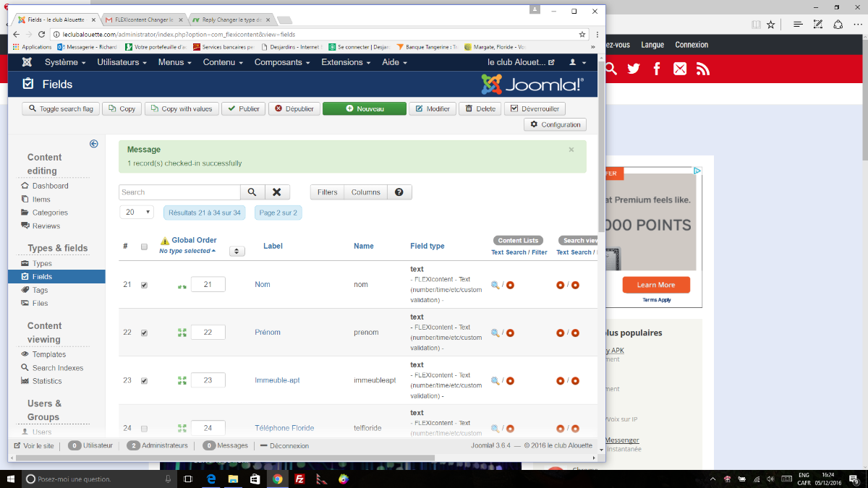Viewport: 868px width, 488px height.
Task: Click the Publier button
Action: (x=243, y=109)
